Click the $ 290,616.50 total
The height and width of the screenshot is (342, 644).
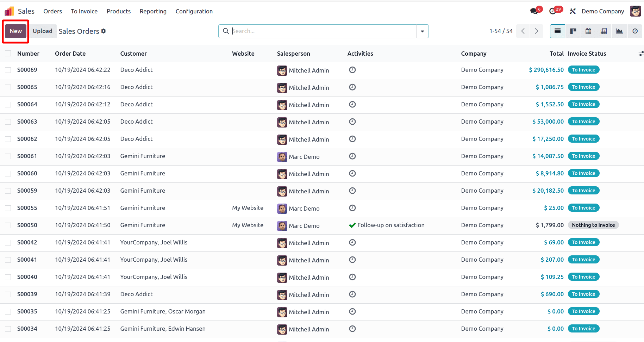point(546,70)
